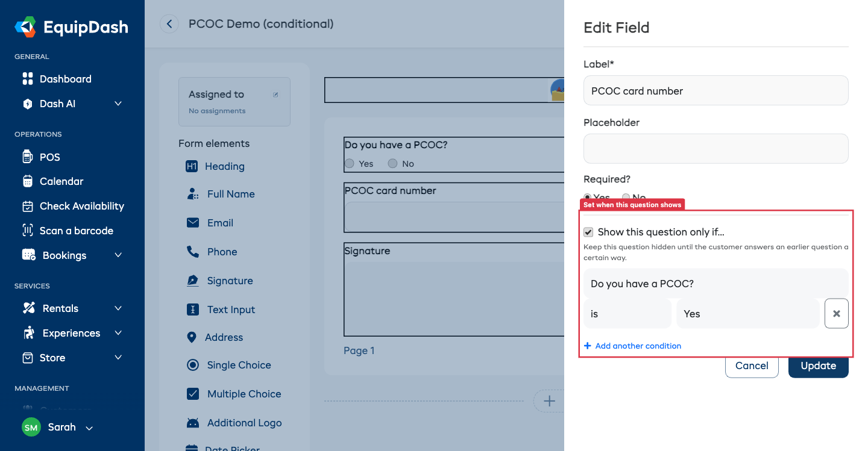
Task: Set Required to No
Action: coord(626,197)
